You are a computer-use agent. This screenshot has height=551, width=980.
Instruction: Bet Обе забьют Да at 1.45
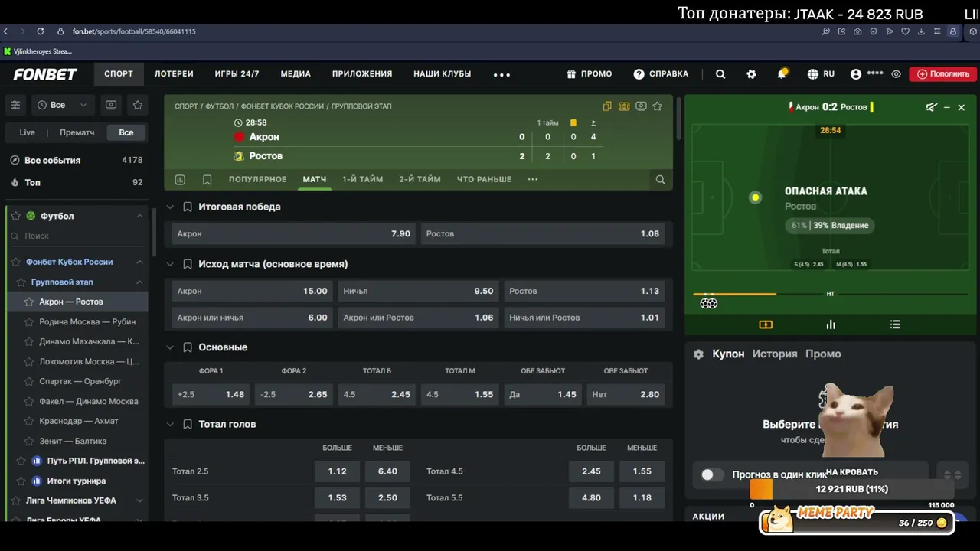pyautogui.click(x=543, y=395)
